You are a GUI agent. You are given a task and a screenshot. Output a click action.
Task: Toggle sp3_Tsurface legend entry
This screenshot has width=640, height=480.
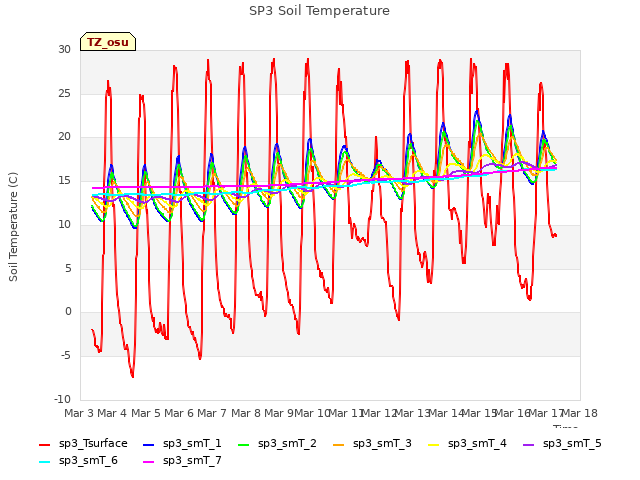pyautogui.click(x=83, y=444)
